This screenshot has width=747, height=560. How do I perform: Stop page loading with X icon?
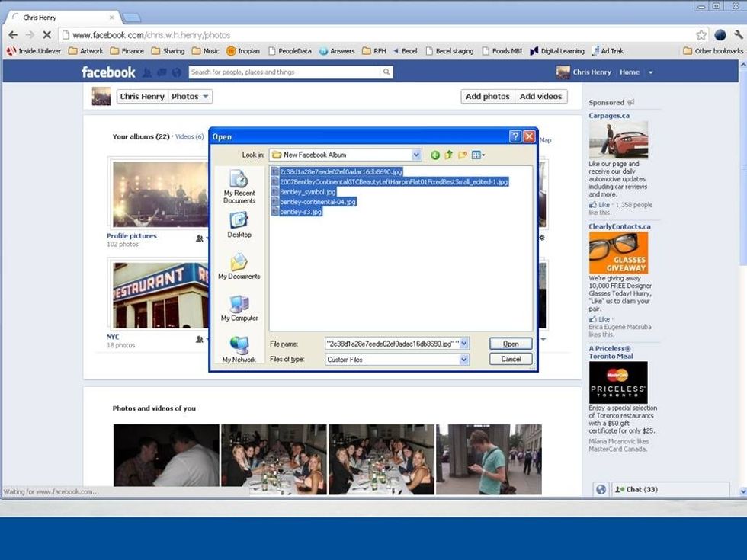46,35
